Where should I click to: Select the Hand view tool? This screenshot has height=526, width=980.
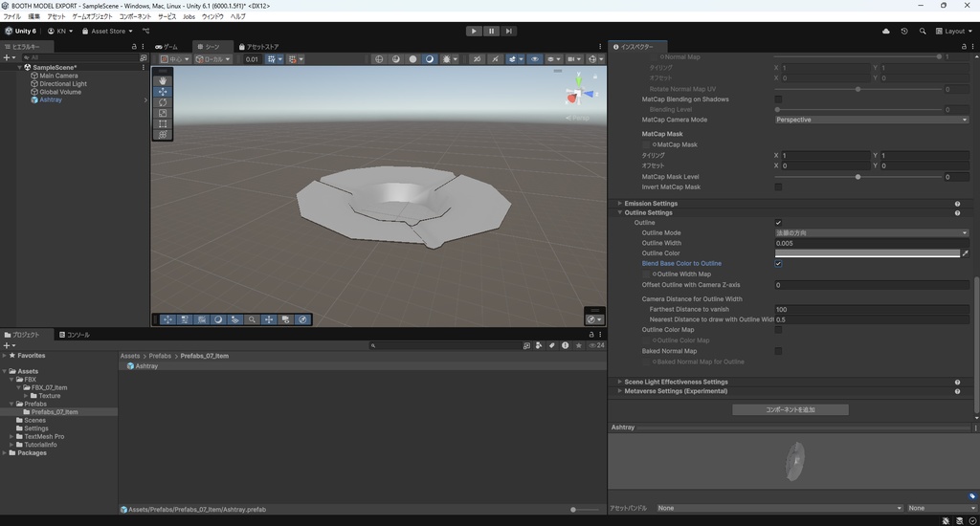click(x=163, y=80)
